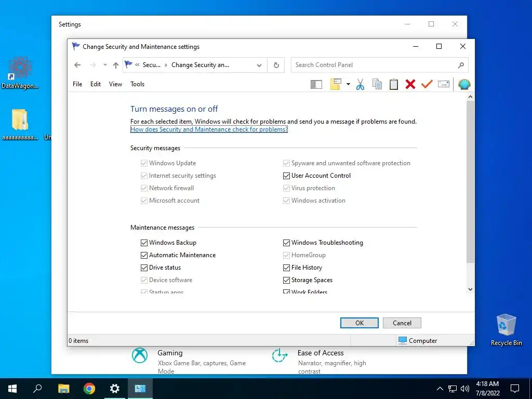Click the taskbar search icon
This screenshot has height=399, width=532.
[37, 389]
